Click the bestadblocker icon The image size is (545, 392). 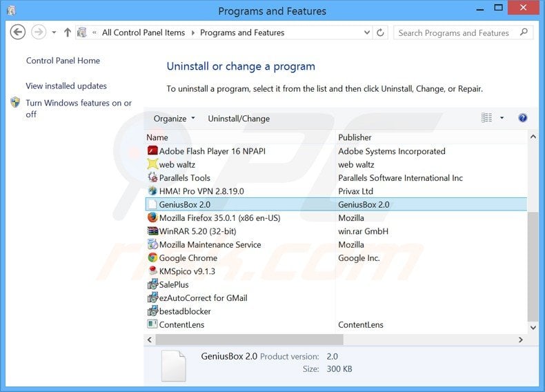click(x=152, y=311)
